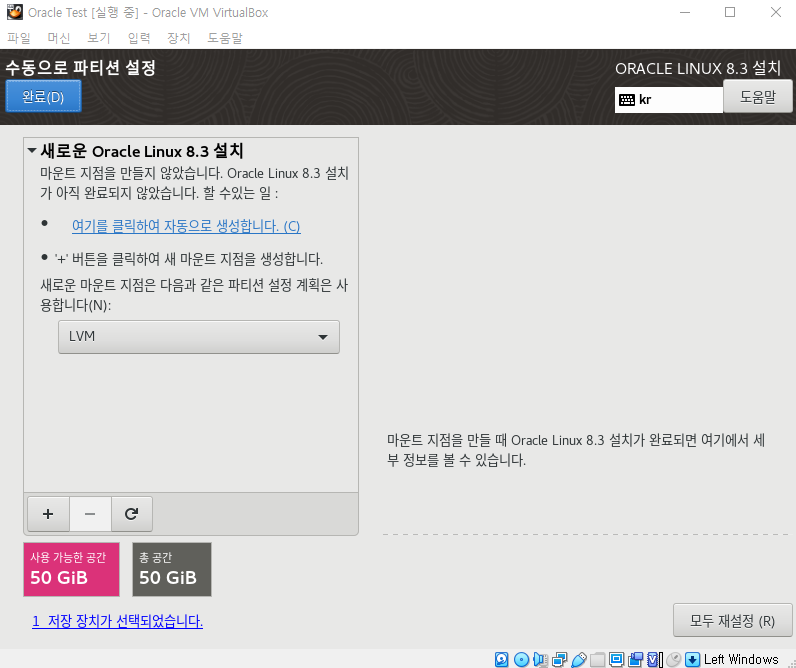The width and height of the screenshot is (796, 668).
Task: Click link to create mount points automatically
Action: tap(186, 226)
